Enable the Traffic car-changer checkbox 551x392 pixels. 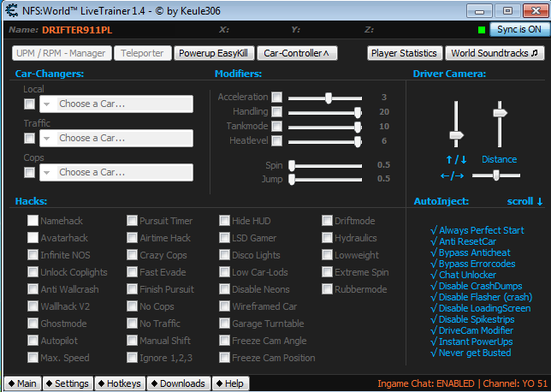(x=29, y=138)
